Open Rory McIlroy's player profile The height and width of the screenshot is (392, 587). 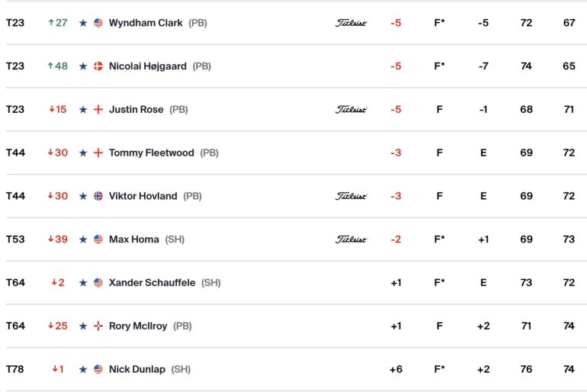pos(138,326)
